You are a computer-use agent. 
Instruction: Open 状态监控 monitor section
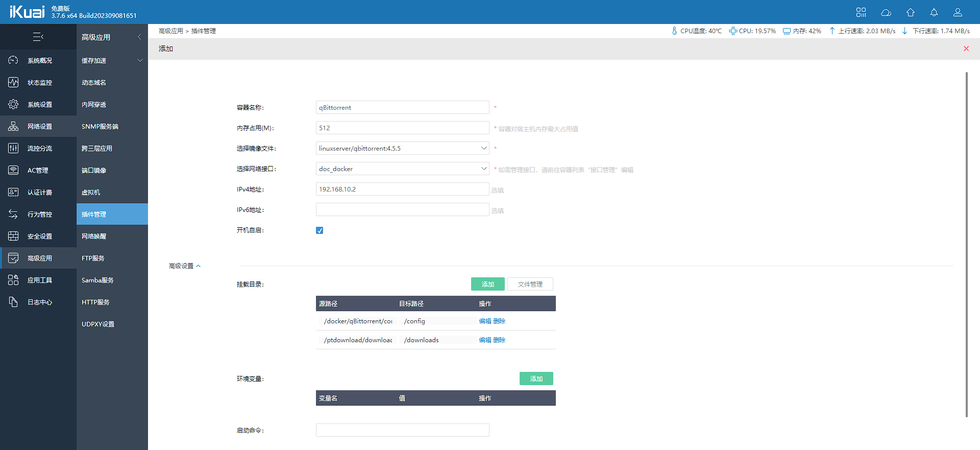pyautogui.click(x=38, y=82)
